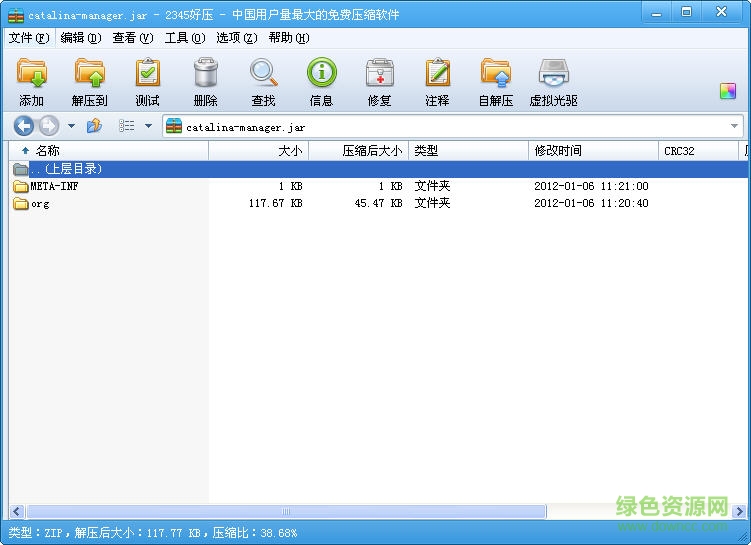Click the 自解压 (Self-extract) toolbar icon
Viewport: 751px width, 545px height.
(x=496, y=73)
